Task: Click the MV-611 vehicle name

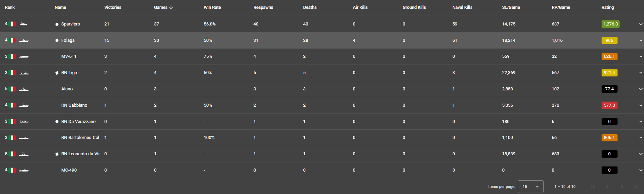Action: (x=69, y=56)
